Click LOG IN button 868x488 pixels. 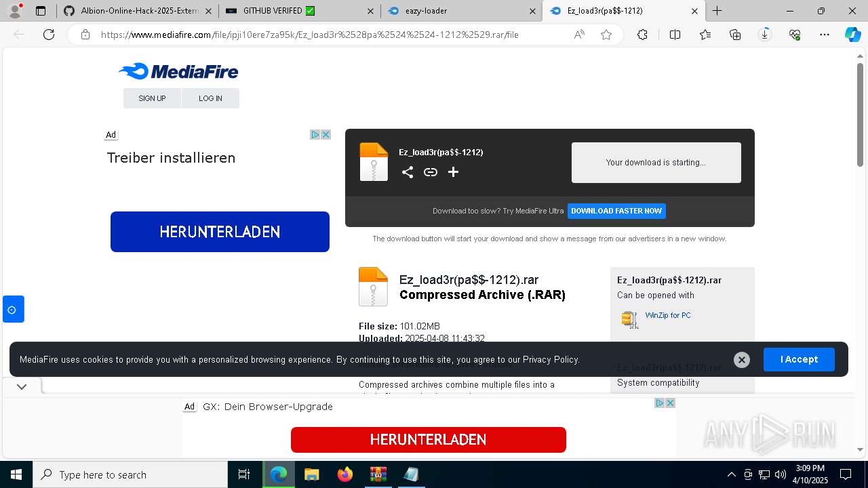click(x=210, y=98)
